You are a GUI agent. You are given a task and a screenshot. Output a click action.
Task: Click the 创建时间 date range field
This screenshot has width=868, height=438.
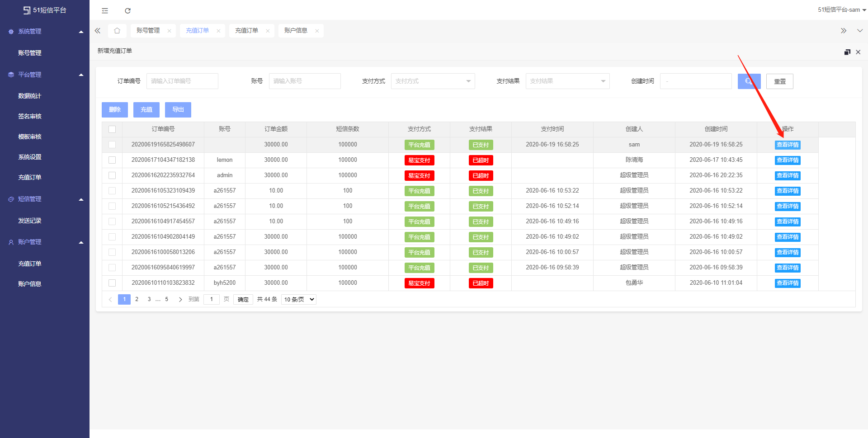696,81
